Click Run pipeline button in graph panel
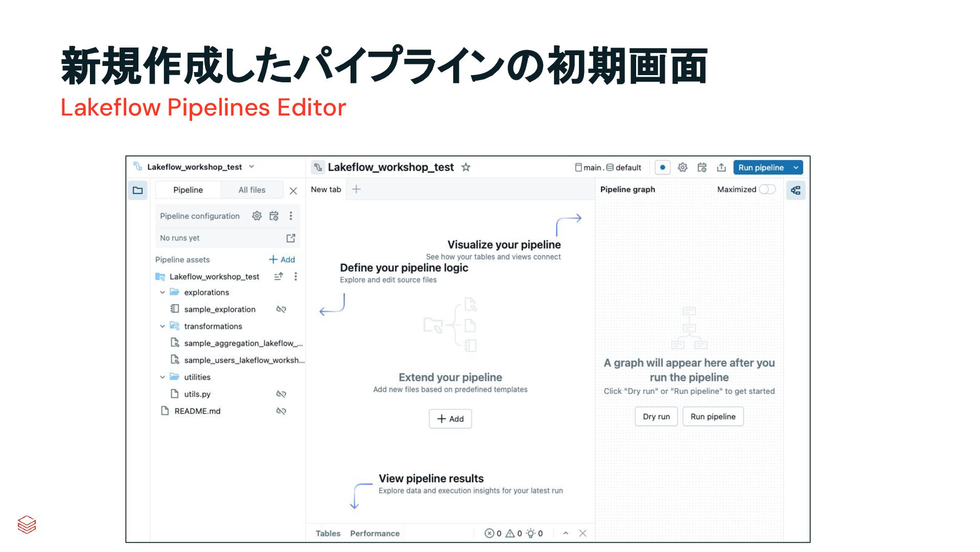This screenshot has width=980, height=552. click(x=713, y=417)
